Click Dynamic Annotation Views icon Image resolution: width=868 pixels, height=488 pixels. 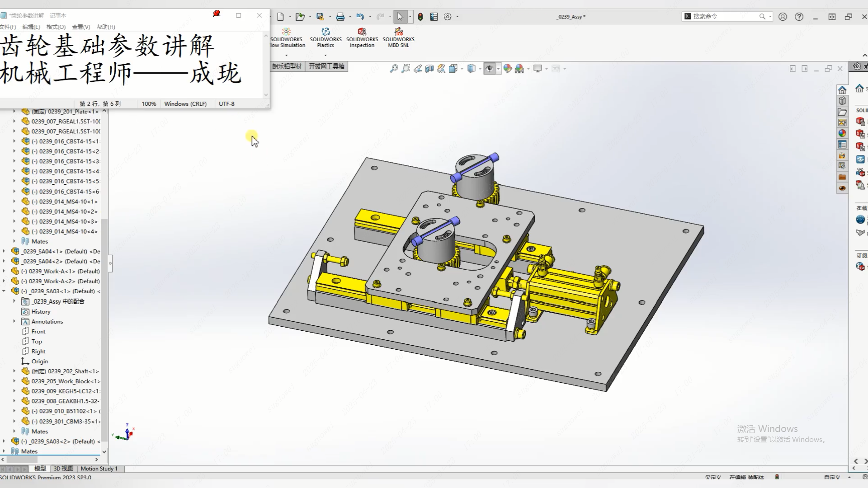[441, 69]
